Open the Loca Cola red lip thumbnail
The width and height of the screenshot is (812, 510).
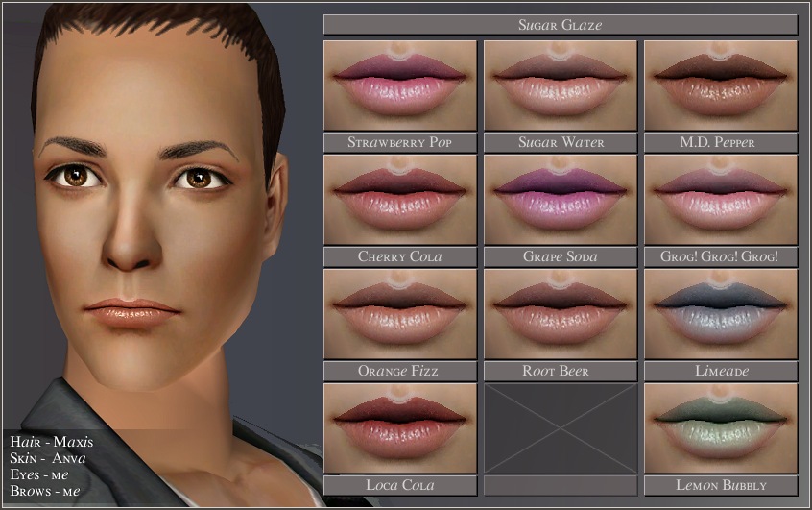click(x=400, y=428)
